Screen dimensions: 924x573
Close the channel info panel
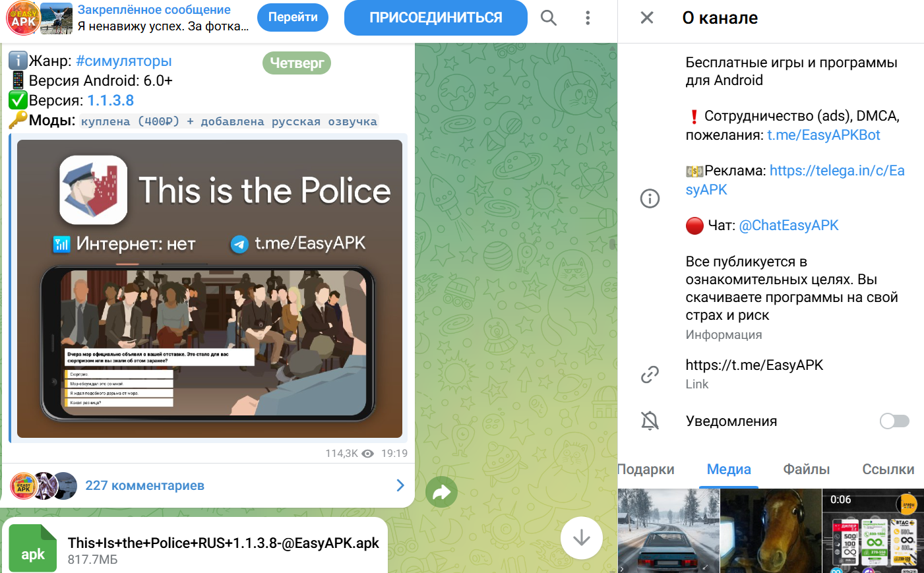[x=646, y=18]
